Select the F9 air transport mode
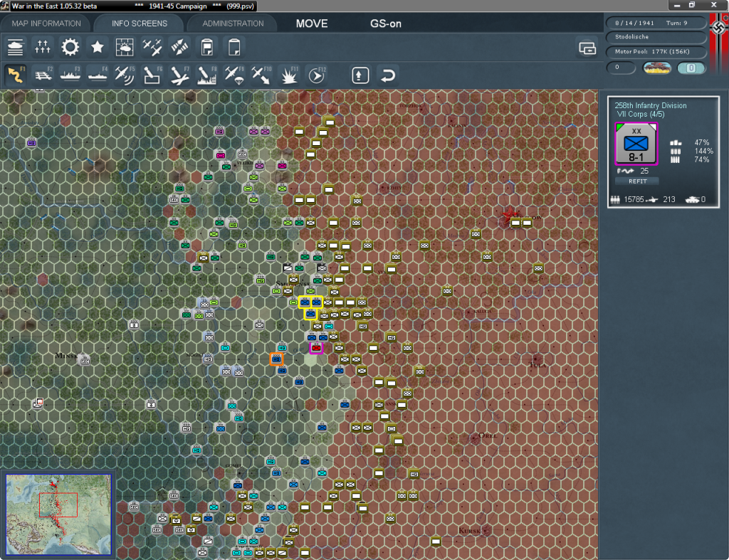The height and width of the screenshot is (560, 729). [234, 75]
